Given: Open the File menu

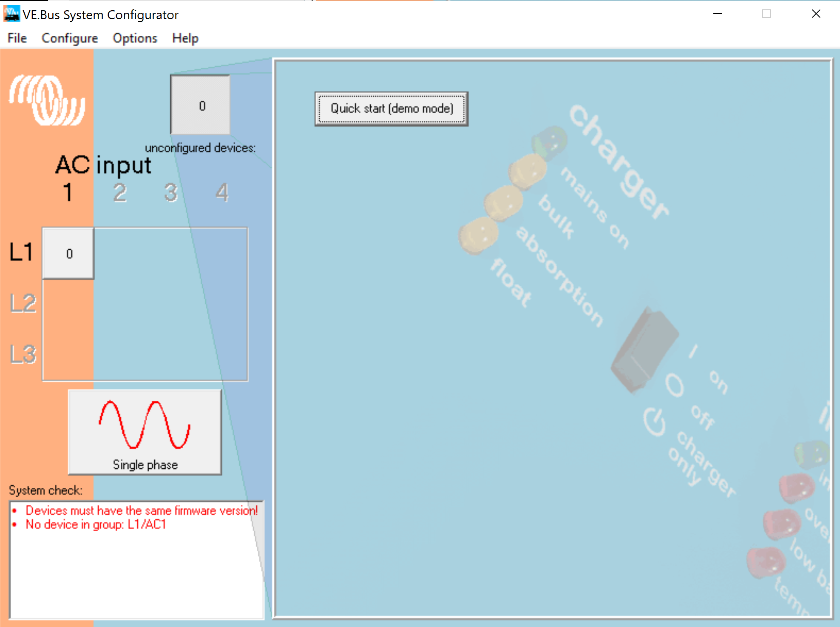Looking at the screenshot, I should coord(17,38).
